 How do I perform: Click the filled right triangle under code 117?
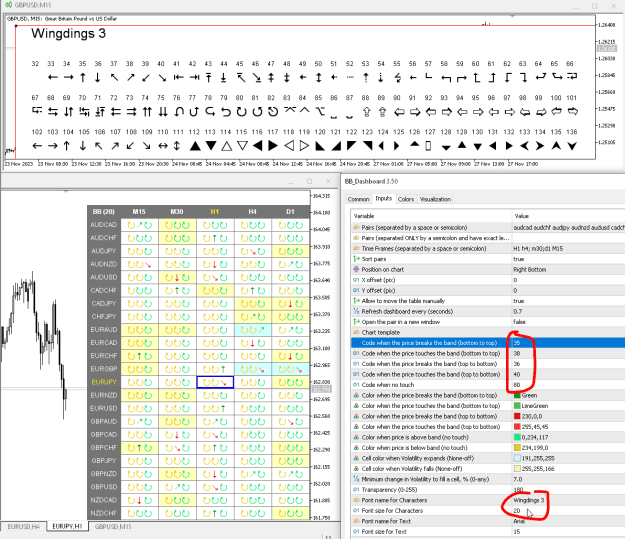point(273,146)
